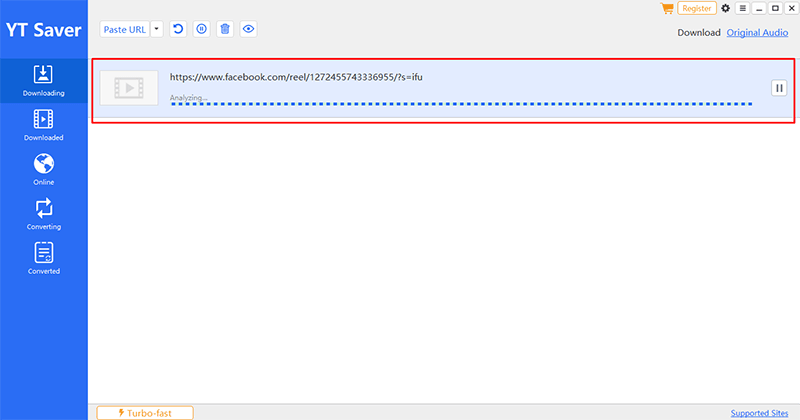Change the Original Audio download format
Screen dimensions: 800x420
point(757,33)
